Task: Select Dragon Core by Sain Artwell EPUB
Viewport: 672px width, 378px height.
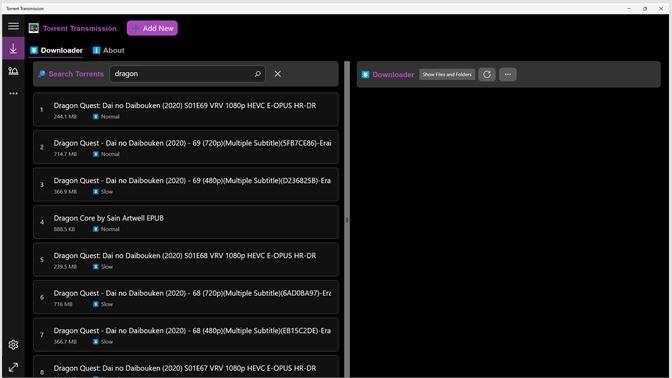Action: click(186, 222)
